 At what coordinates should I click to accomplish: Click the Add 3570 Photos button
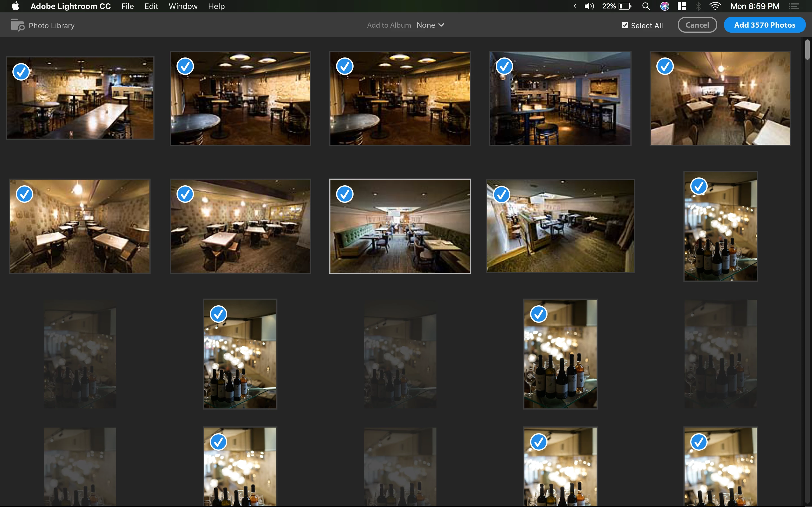764,25
